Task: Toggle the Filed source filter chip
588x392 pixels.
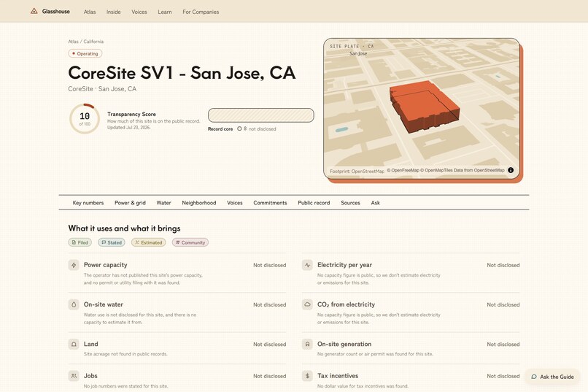Action: (x=80, y=242)
